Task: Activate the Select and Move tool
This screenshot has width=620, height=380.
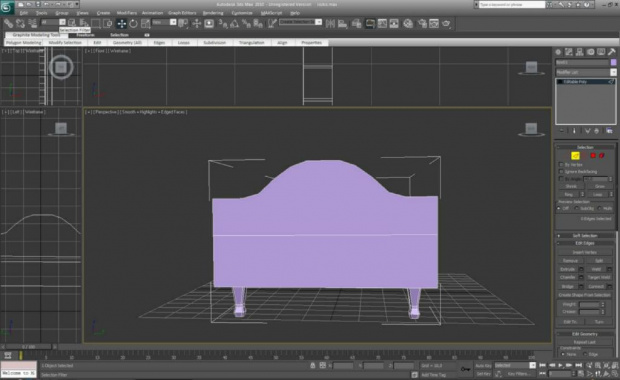Action: (x=121, y=23)
